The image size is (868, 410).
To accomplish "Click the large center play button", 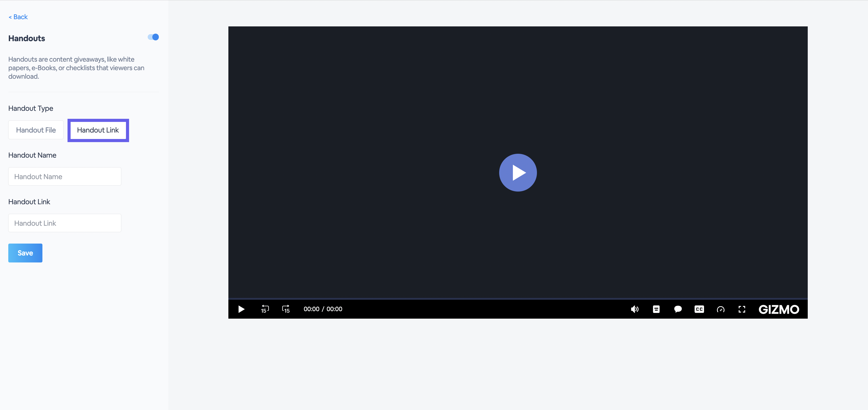I will 518,173.
